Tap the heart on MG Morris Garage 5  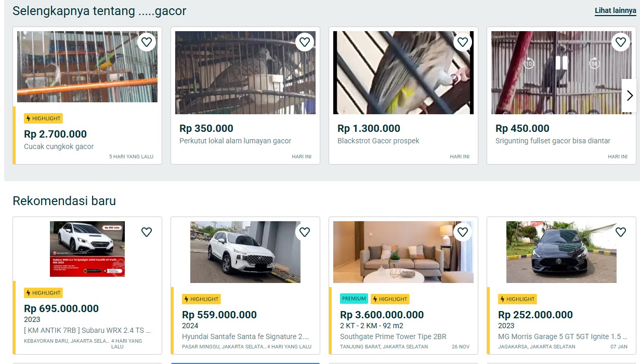point(621,232)
